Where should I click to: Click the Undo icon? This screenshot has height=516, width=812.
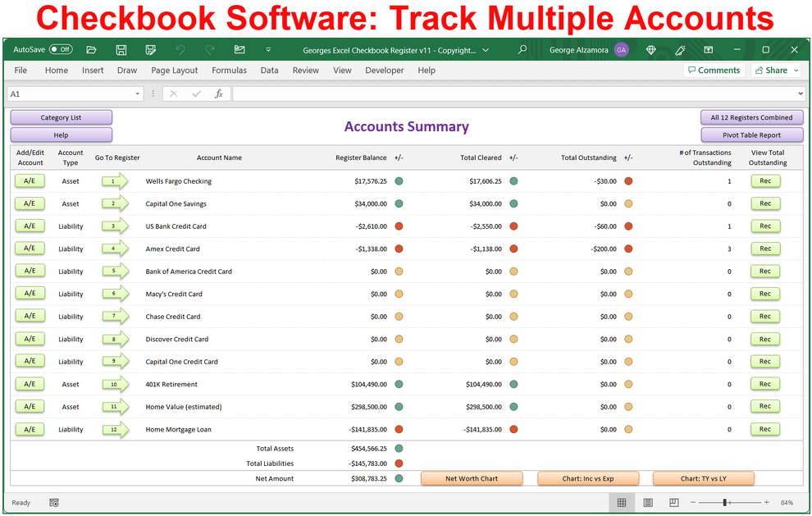[180, 49]
